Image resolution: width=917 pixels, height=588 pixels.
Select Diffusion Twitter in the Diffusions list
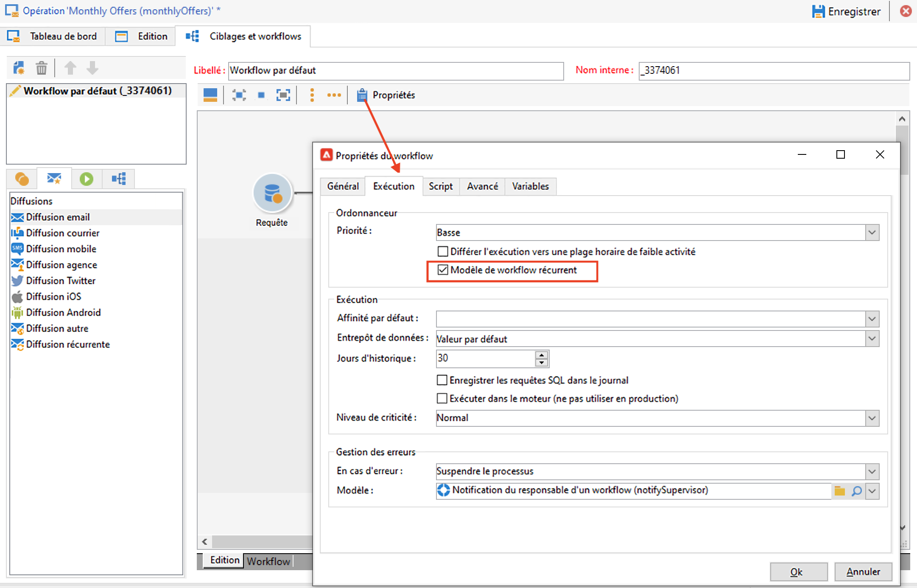[x=61, y=281]
